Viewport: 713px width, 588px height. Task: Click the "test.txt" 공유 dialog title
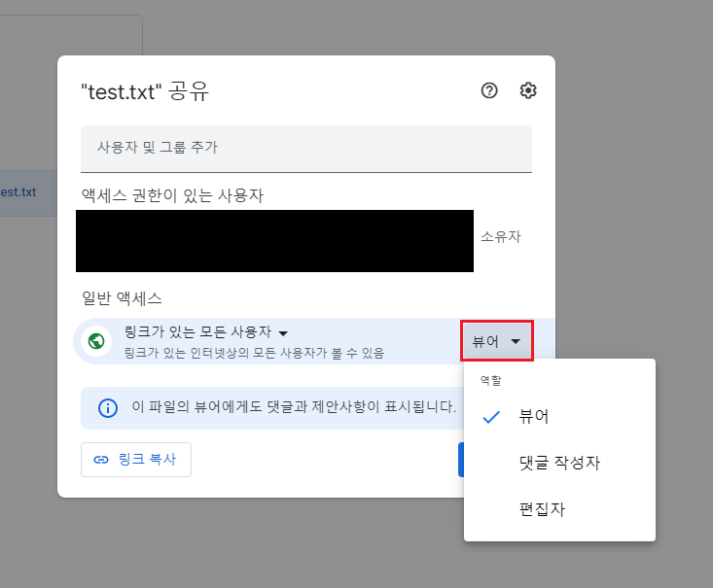point(145,91)
